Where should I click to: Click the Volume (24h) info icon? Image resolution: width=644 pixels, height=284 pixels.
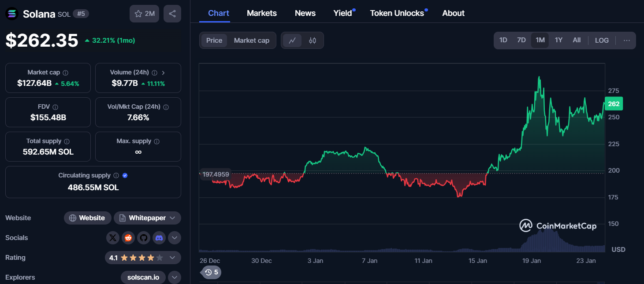pos(155,73)
